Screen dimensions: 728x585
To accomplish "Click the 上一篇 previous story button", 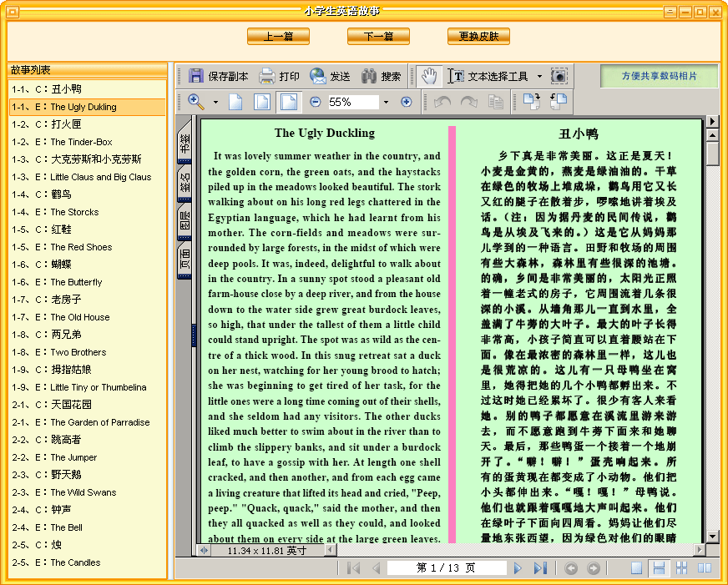I will (278, 36).
